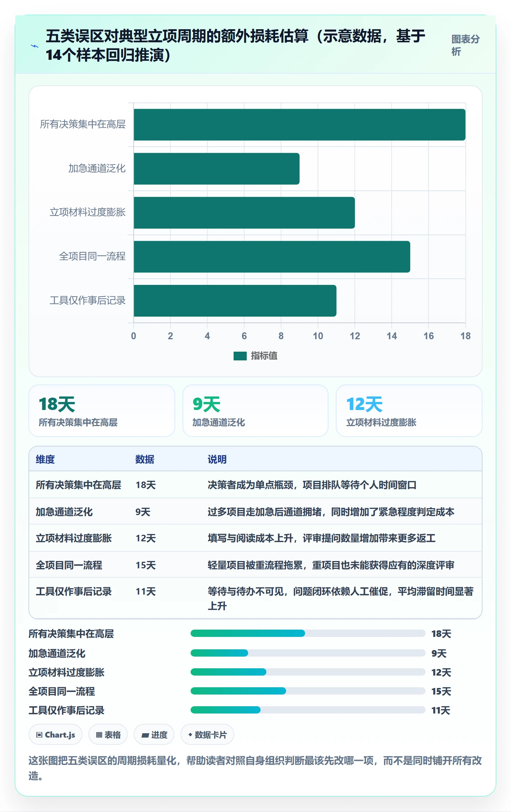
Task: Click the 18天 progress bar
Action: click(308, 633)
